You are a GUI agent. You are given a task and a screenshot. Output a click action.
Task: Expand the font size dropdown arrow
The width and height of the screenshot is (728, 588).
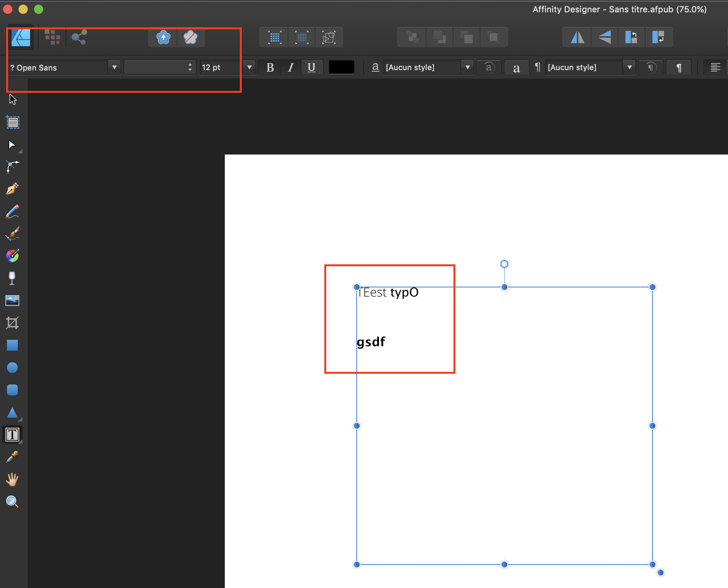(249, 67)
